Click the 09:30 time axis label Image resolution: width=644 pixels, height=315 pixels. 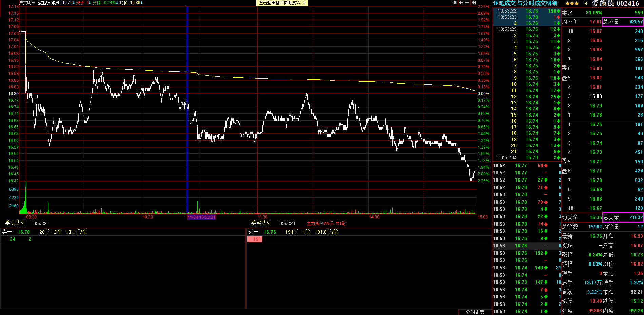pos(31,217)
